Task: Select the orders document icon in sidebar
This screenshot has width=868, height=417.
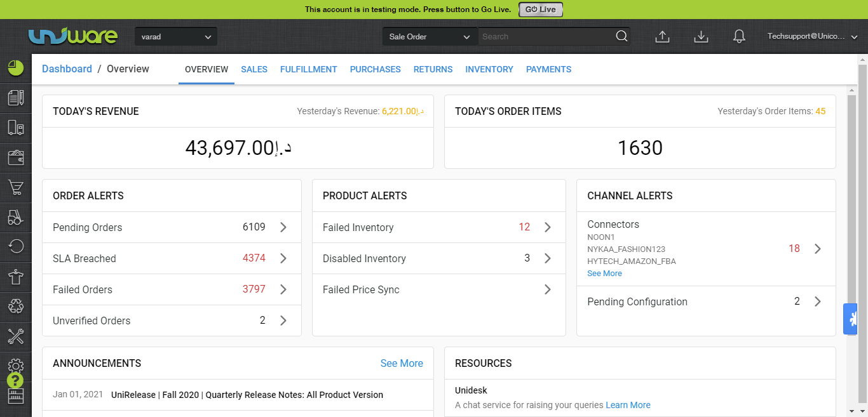Action: [x=15, y=97]
